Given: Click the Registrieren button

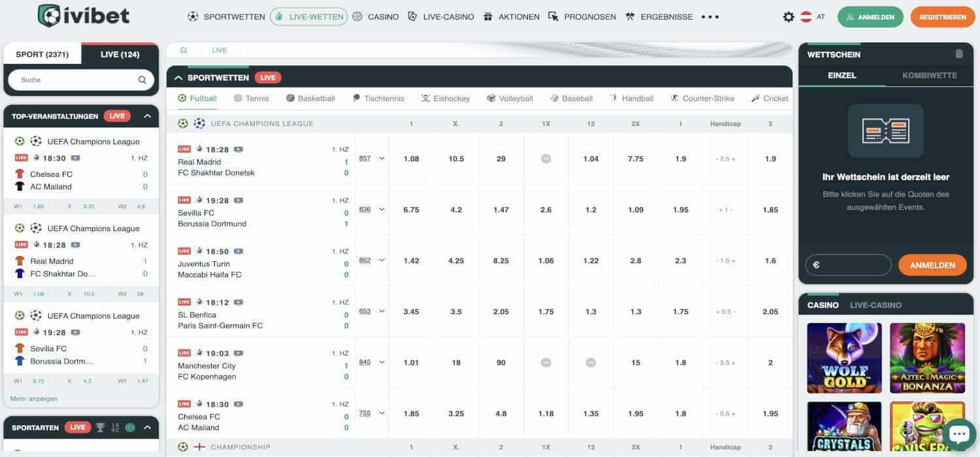Looking at the screenshot, I should (x=942, y=17).
